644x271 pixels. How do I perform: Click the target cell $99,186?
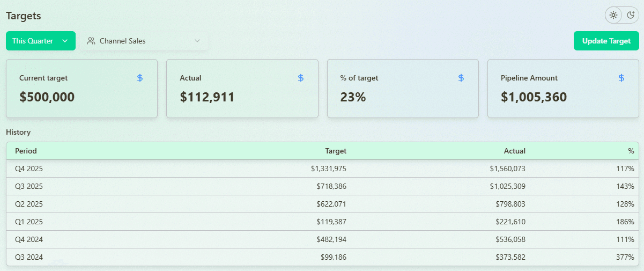click(334, 257)
